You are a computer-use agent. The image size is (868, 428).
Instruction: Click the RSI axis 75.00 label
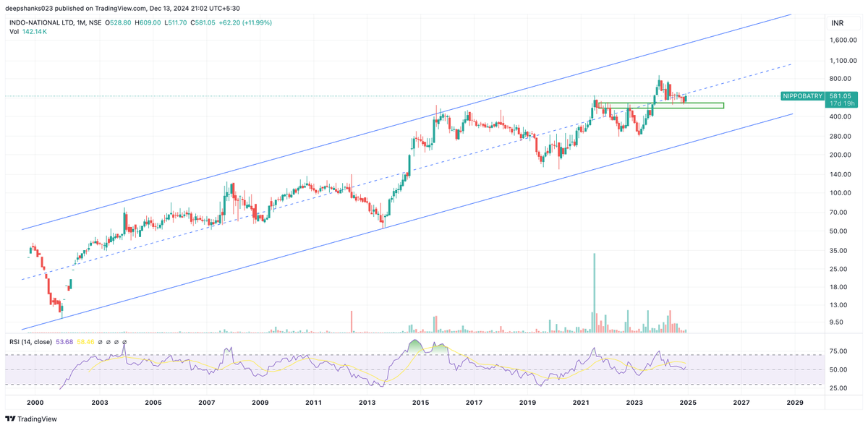838,351
